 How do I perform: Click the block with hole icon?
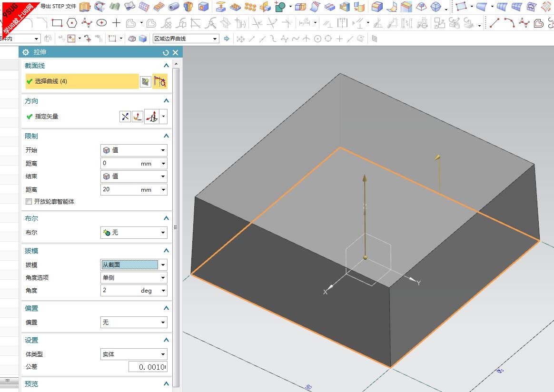coord(203,6)
